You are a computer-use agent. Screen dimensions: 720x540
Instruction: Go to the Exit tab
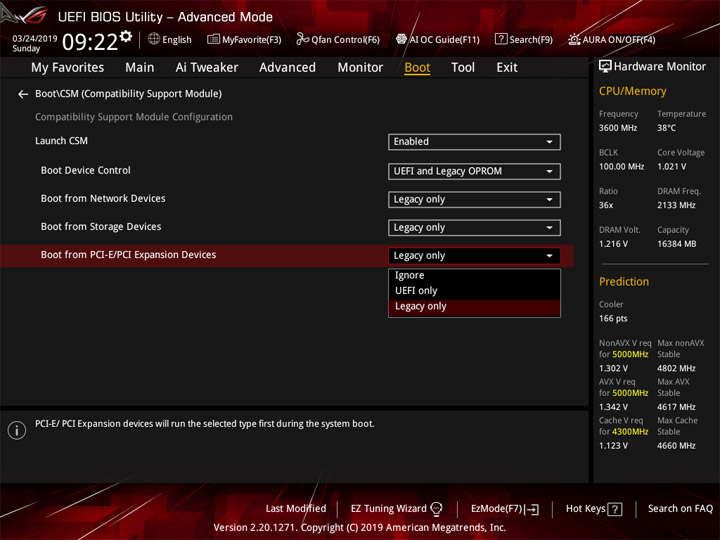507,68
